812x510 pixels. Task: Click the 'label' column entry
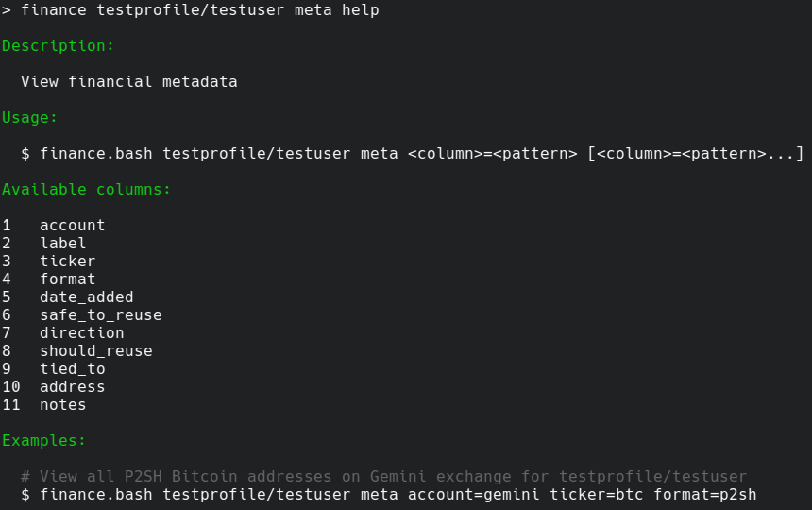(62, 244)
